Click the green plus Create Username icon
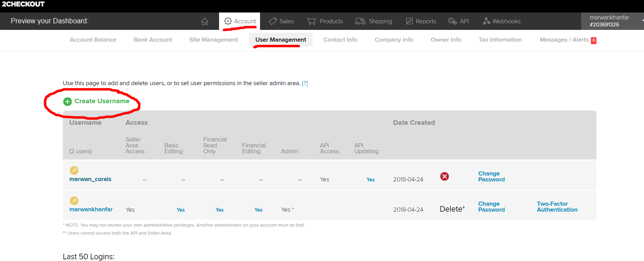Viewport: 644px width, 261px height. coord(67,101)
